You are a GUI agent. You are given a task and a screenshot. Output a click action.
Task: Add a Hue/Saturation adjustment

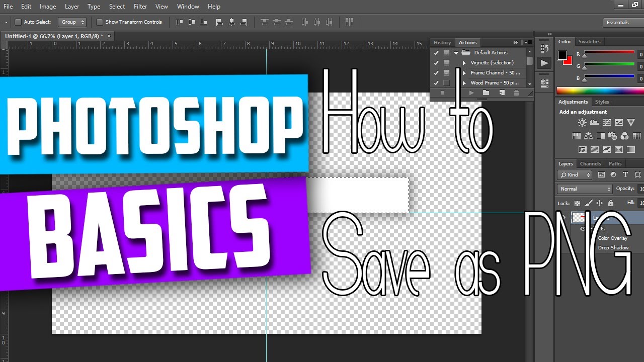(576, 136)
